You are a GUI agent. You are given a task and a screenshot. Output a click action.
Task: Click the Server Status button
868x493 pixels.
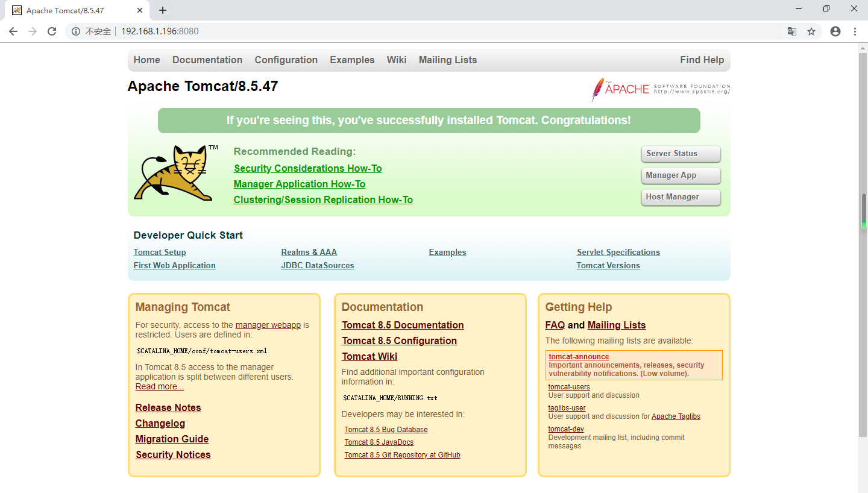[681, 154]
